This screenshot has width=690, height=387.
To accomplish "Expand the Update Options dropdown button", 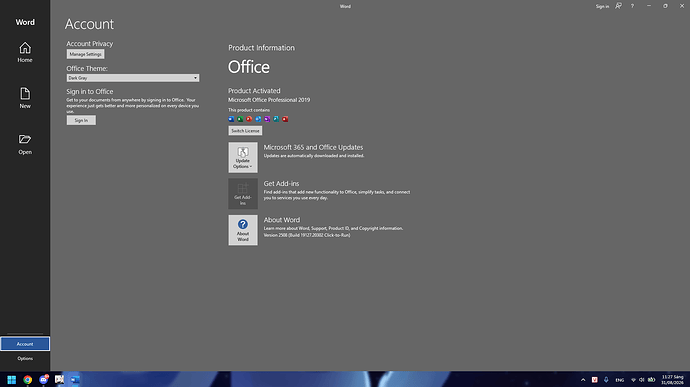I will point(243,157).
